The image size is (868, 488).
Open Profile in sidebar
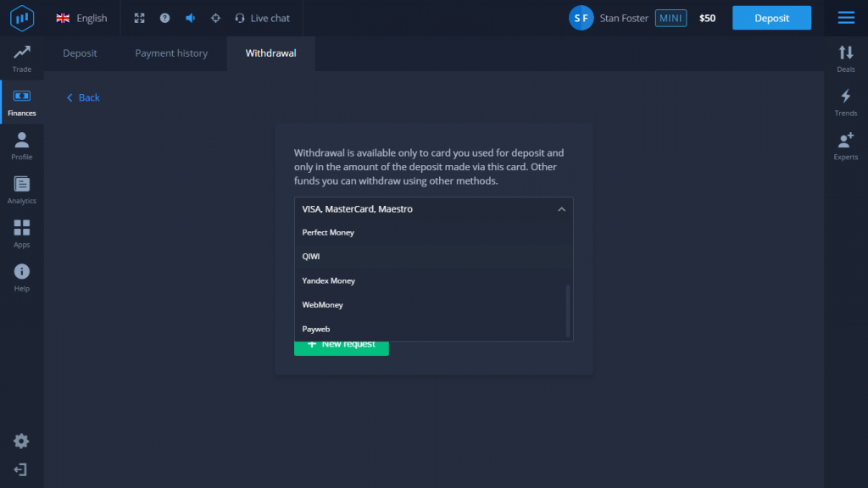coord(22,146)
